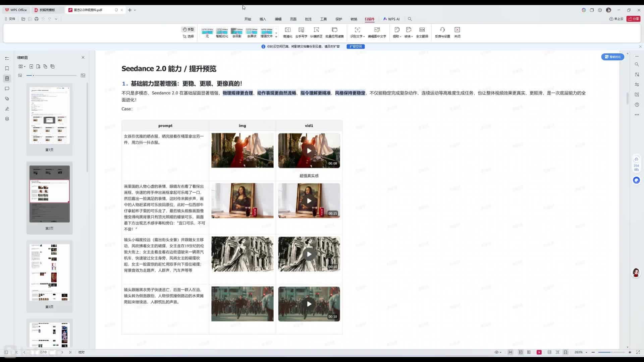Click the 未上云 cloud status button
Image resolution: width=644 pixels, height=362 pixels.
click(616, 19)
